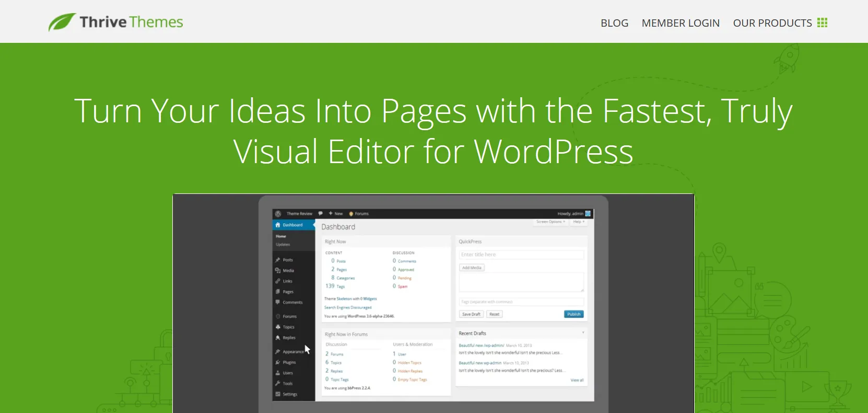Screen dimensions: 868x413
Task: Focus the QuickPress content text area
Action: [x=521, y=282]
